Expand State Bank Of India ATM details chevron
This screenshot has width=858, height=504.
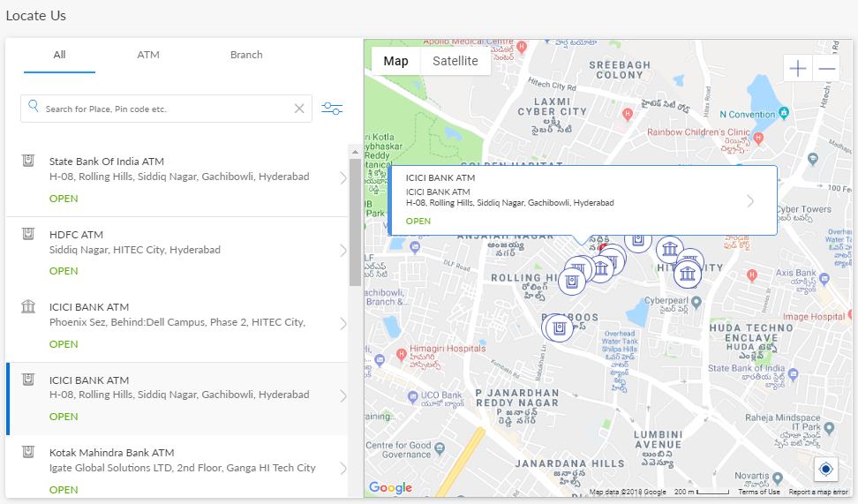[343, 178]
